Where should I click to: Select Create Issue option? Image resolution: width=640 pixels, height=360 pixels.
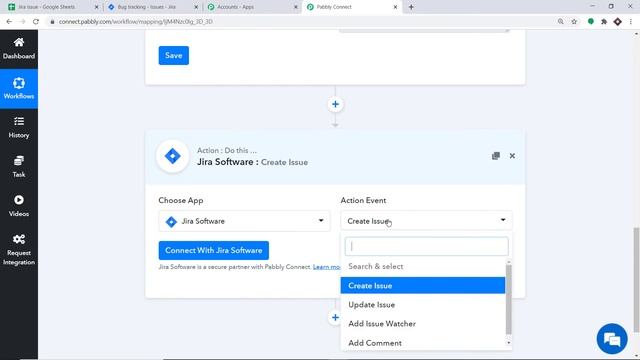(x=422, y=286)
